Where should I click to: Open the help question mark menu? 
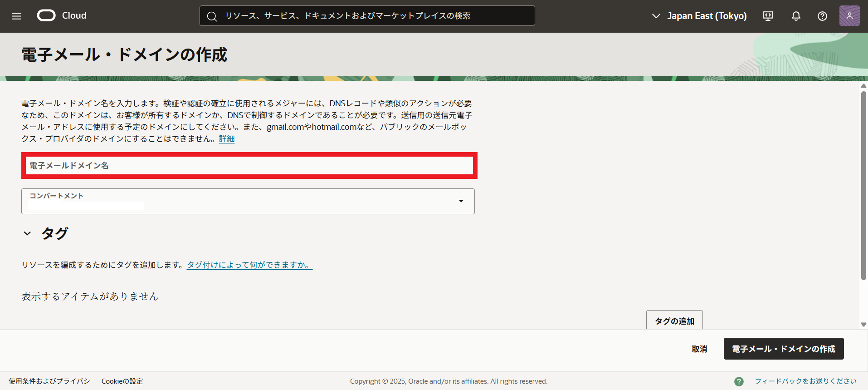822,16
